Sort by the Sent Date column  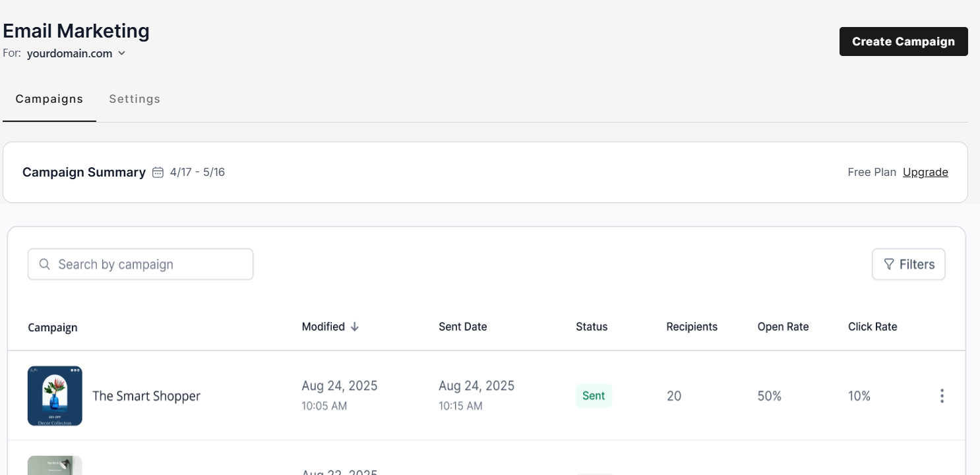(x=463, y=327)
